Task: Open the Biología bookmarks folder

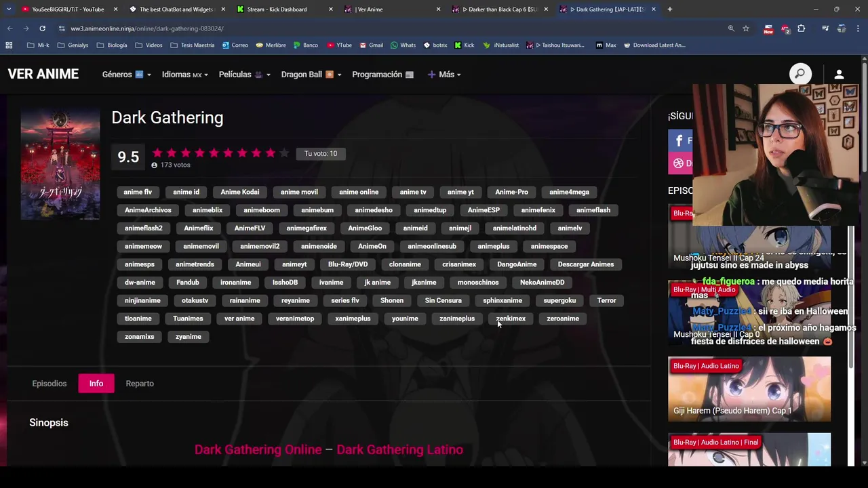Action: (x=112, y=45)
